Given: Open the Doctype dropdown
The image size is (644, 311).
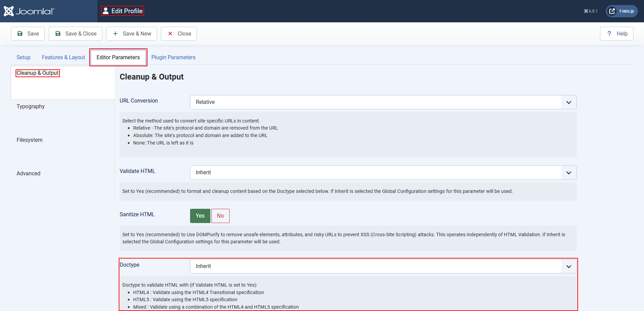Looking at the screenshot, I should coord(383,266).
